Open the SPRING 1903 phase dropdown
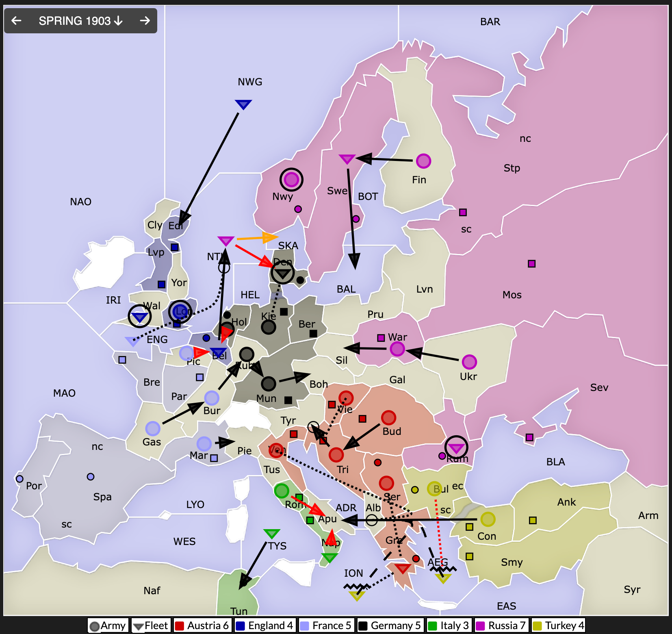 point(80,21)
